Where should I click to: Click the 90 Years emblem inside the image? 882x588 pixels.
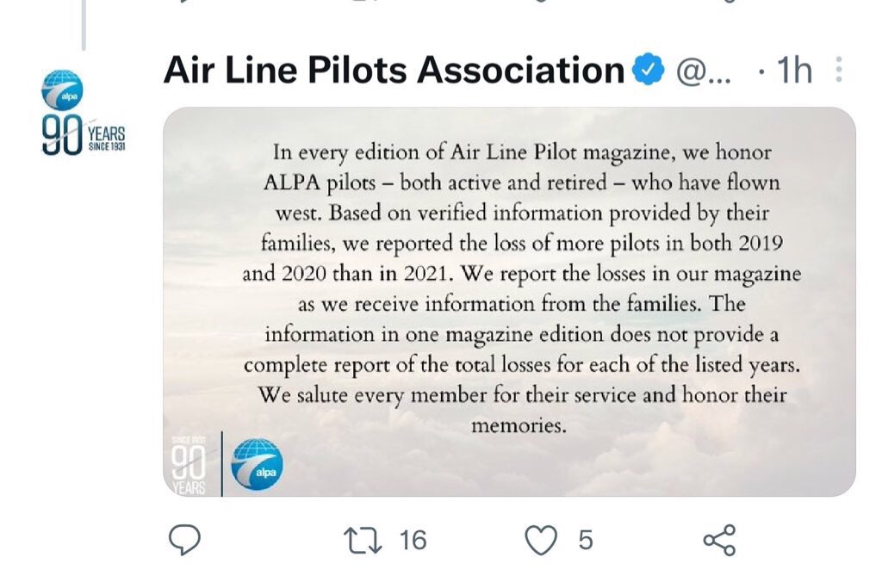pos(189,465)
